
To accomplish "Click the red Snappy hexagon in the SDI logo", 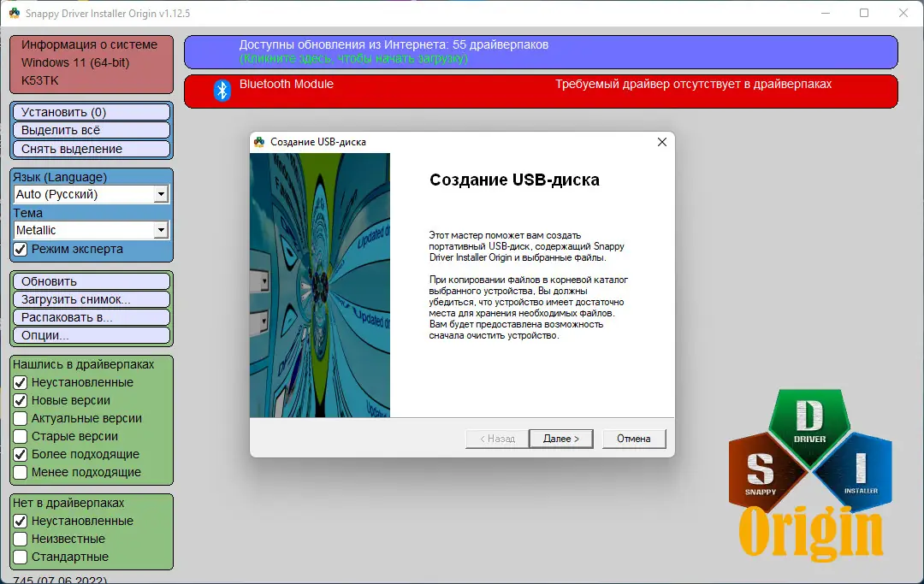I will pos(761,469).
